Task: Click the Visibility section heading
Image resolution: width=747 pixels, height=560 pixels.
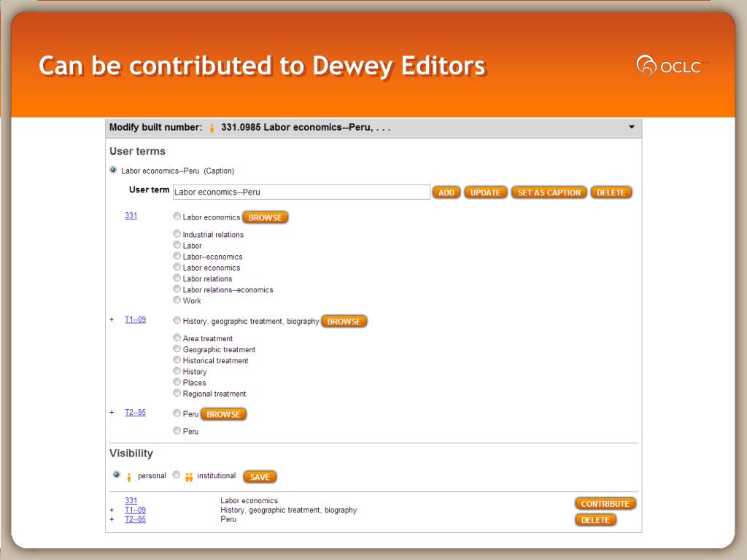Action: (x=131, y=454)
